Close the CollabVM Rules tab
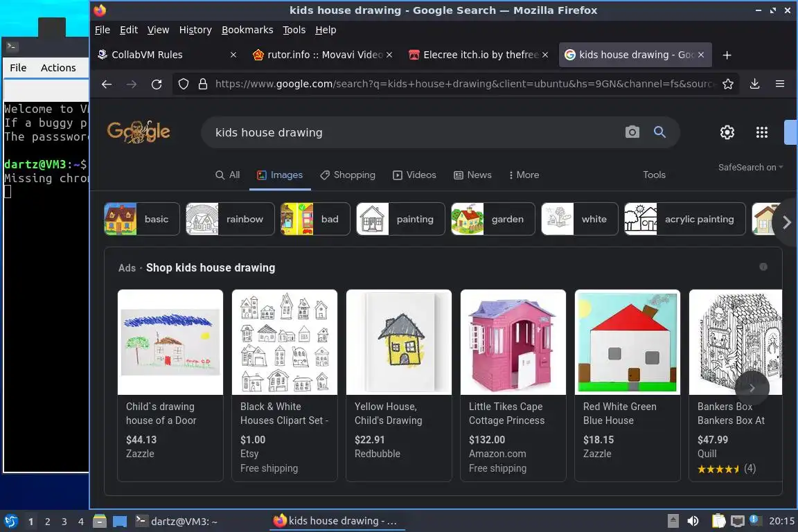 click(x=233, y=55)
